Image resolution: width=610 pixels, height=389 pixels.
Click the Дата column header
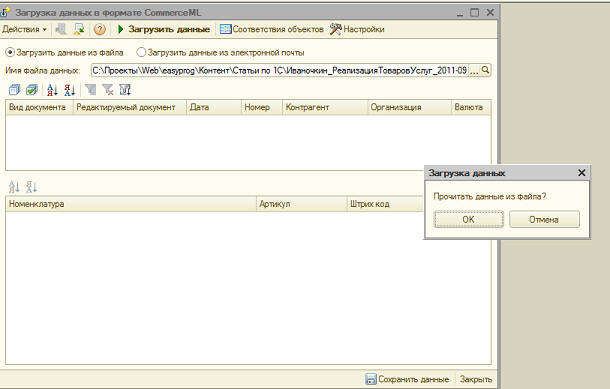(214, 107)
